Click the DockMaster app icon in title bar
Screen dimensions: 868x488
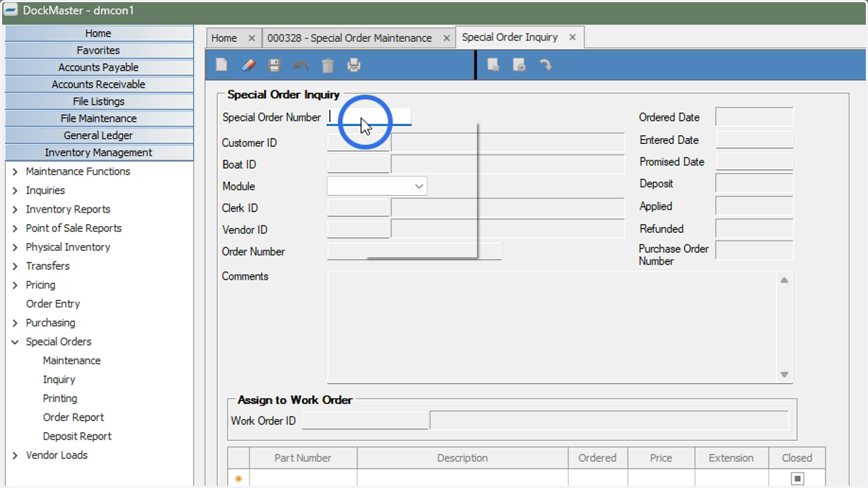pos(10,11)
